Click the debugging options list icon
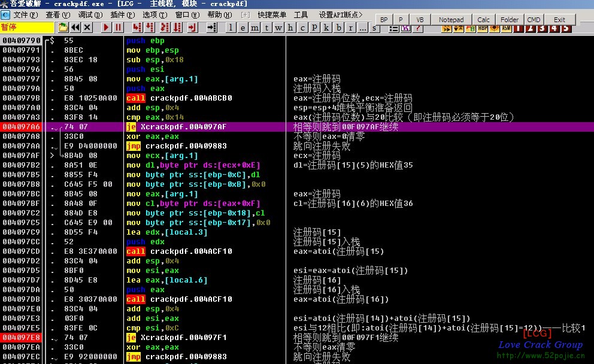Viewport: 594px width, 364px height. click(393, 28)
